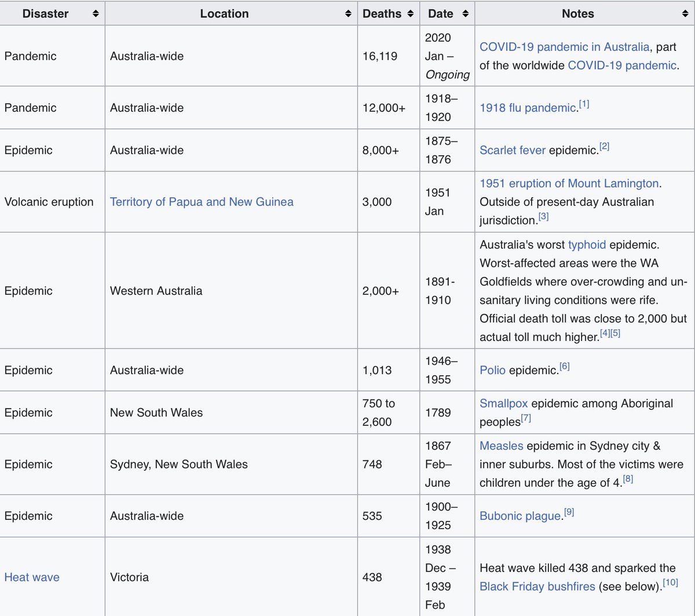This screenshot has height=616, width=695.
Task: Open the Scarlet fever article link
Action: coord(513,151)
